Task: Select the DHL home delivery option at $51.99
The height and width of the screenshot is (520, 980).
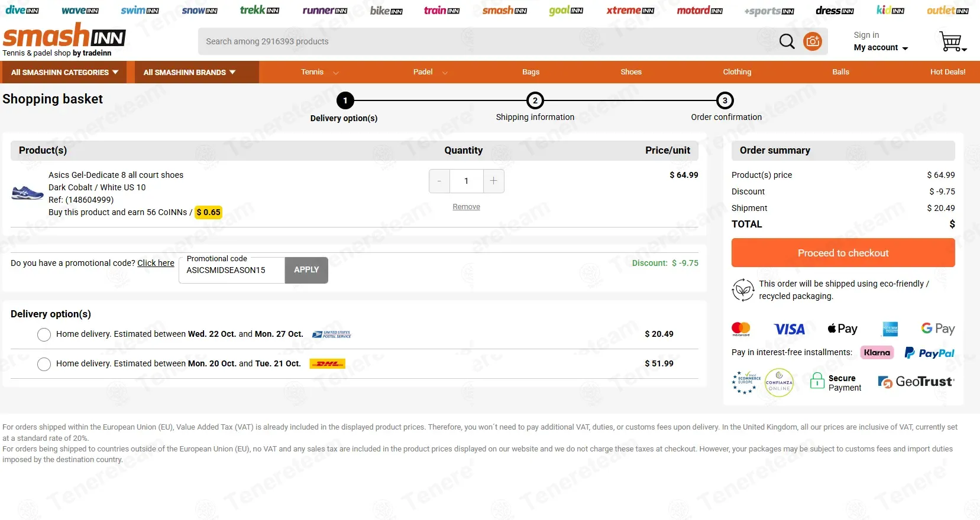Action: 44,364
